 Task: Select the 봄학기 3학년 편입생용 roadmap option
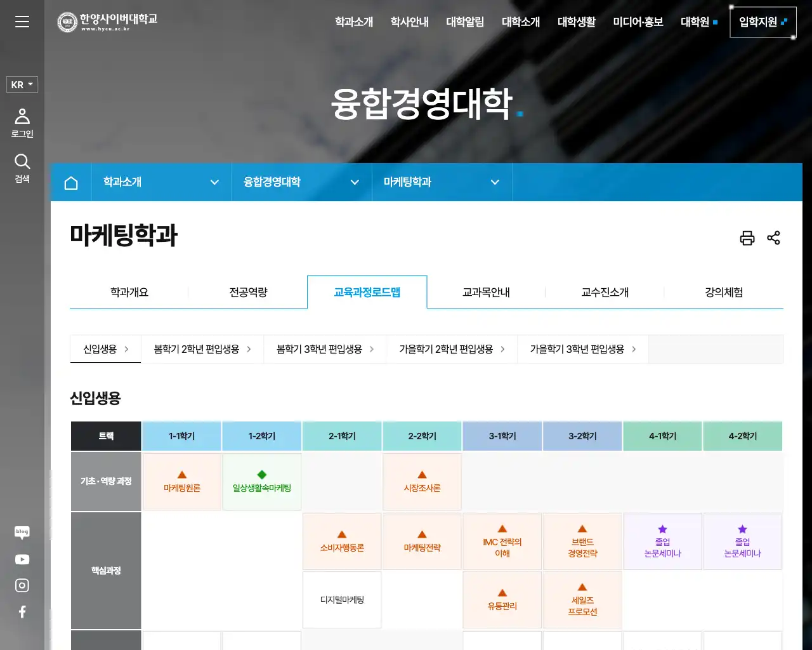tap(320, 349)
